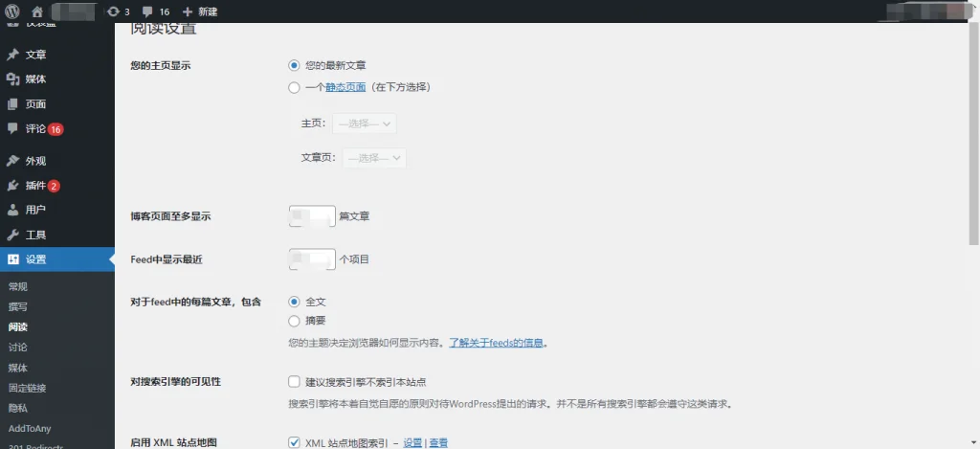980x449 pixels.
Task: Select 摘要 feed radio option
Action: pos(294,321)
